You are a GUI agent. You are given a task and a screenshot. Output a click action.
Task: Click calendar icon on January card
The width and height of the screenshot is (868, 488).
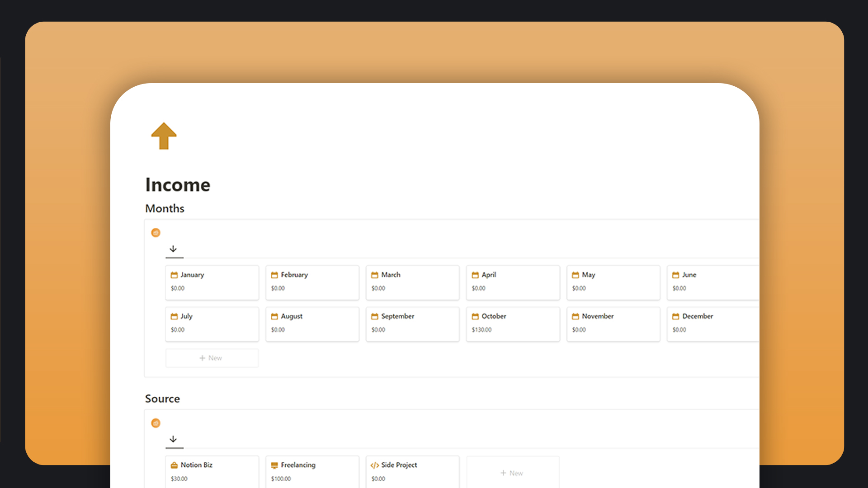point(174,275)
